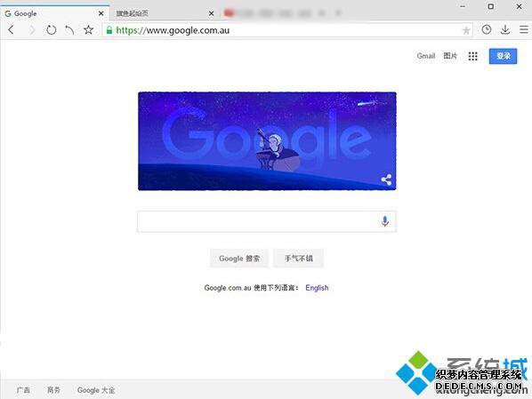Switch language to English
The image size is (532, 399).
317,288
